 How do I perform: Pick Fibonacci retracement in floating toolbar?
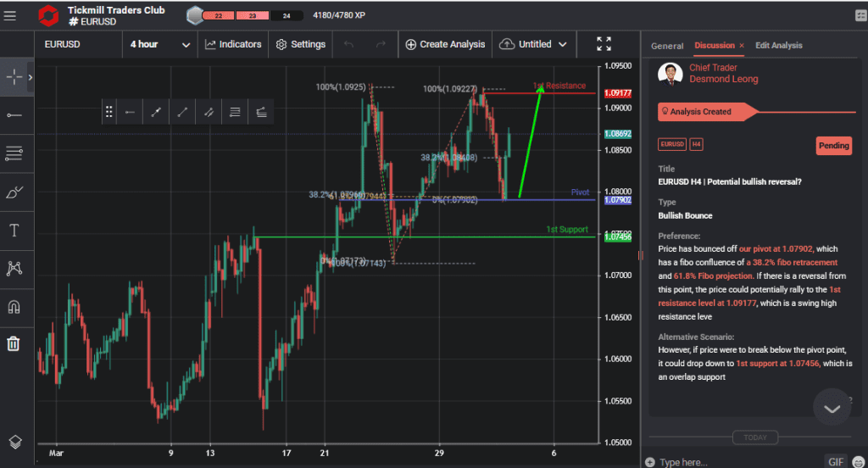pos(235,112)
